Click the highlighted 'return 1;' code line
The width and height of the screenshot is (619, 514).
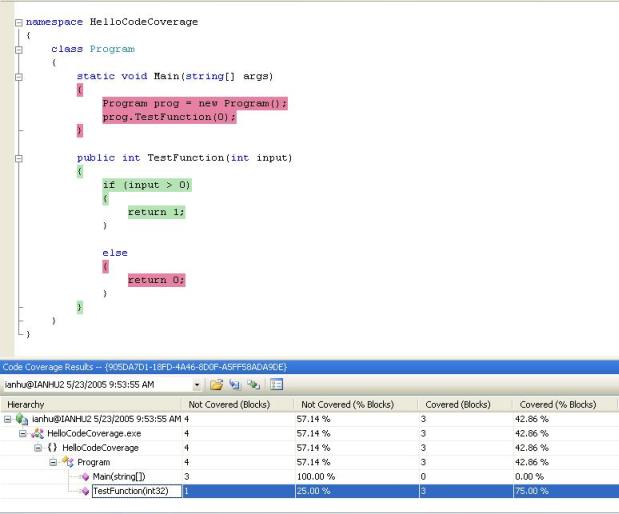point(156,212)
